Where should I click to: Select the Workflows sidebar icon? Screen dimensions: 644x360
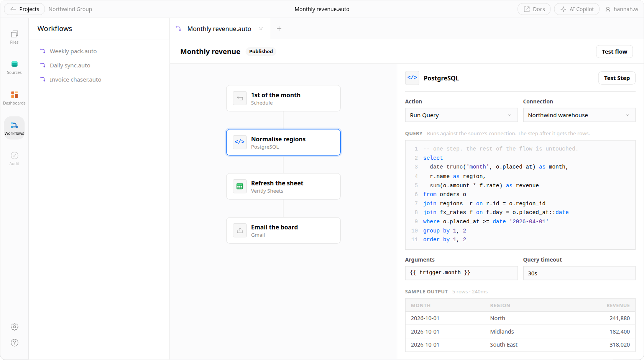pos(14,128)
